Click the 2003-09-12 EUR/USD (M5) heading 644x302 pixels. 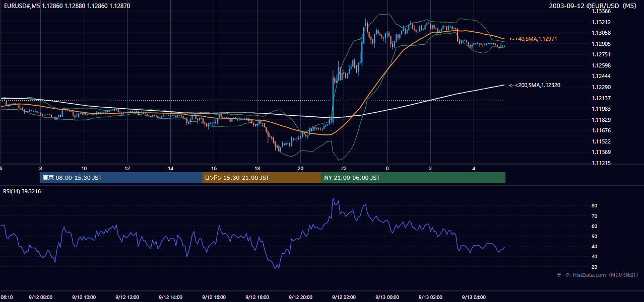click(x=594, y=6)
